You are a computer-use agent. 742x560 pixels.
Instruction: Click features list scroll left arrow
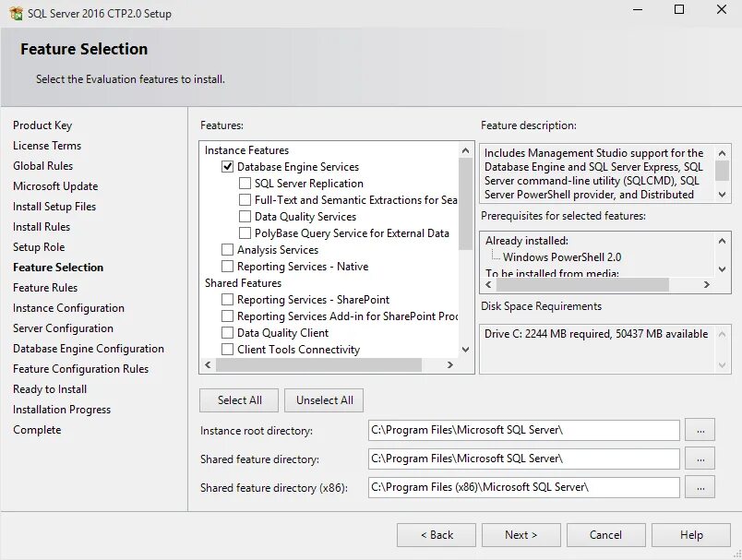tap(208, 364)
